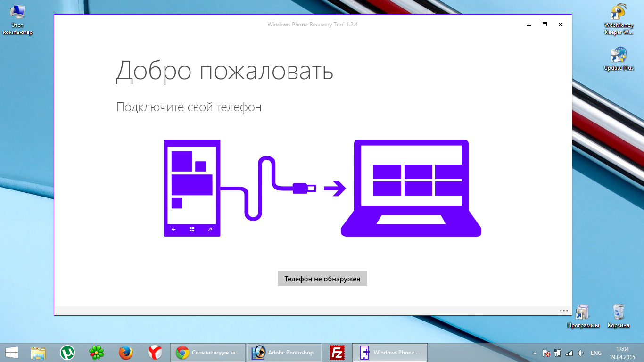Click the "Добро пожаловать" heading

coord(224,72)
